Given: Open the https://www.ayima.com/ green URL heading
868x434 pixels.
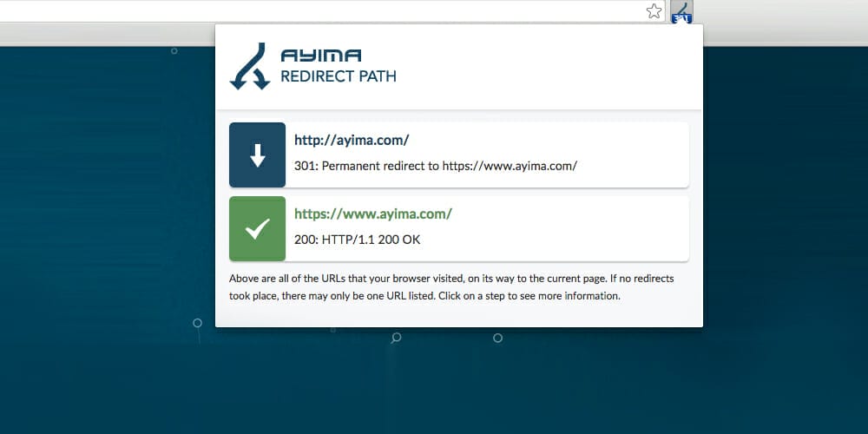Looking at the screenshot, I should (x=373, y=214).
